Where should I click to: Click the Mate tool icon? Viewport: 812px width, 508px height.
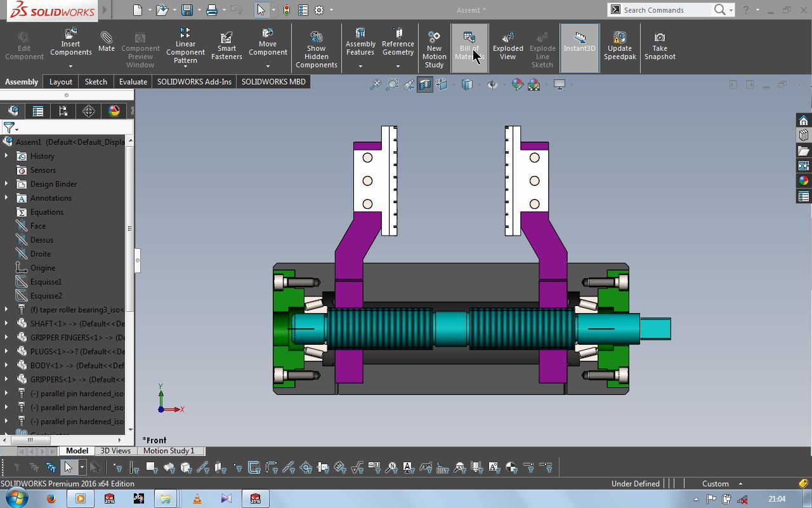click(x=106, y=42)
